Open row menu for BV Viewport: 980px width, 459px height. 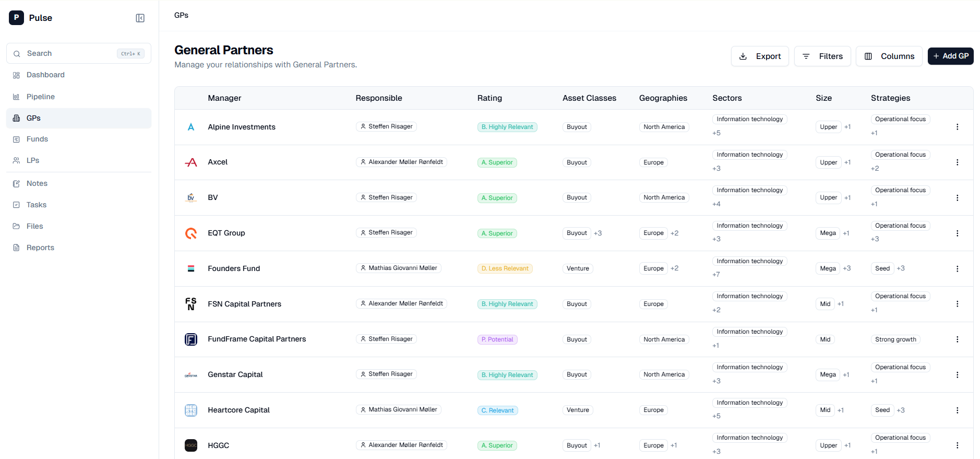(957, 198)
